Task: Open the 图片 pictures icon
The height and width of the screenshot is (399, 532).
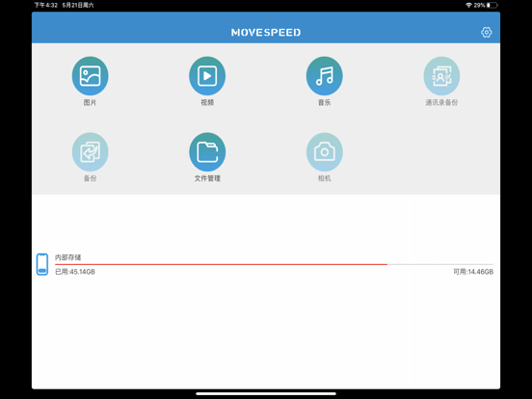Action: click(x=90, y=76)
